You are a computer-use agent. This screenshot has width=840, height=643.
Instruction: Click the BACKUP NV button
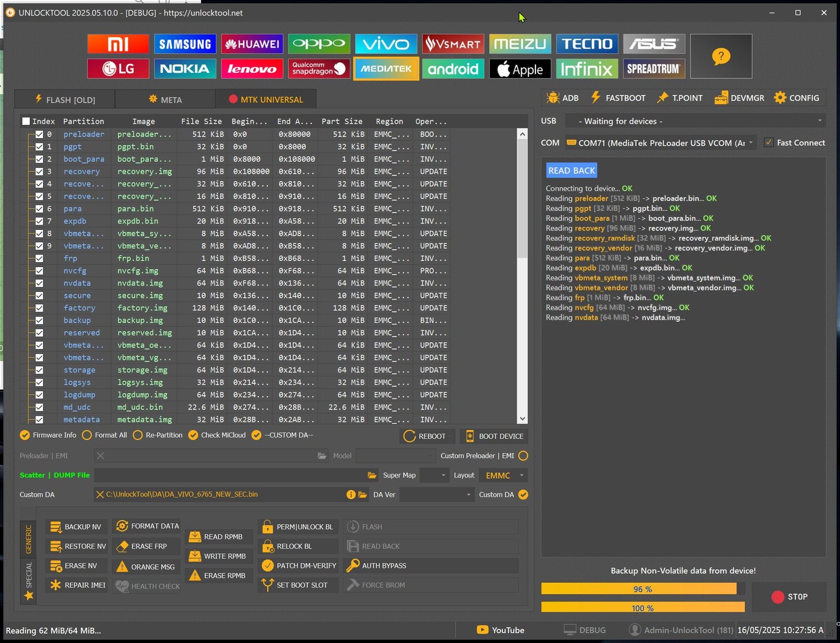tap(77, 527)
